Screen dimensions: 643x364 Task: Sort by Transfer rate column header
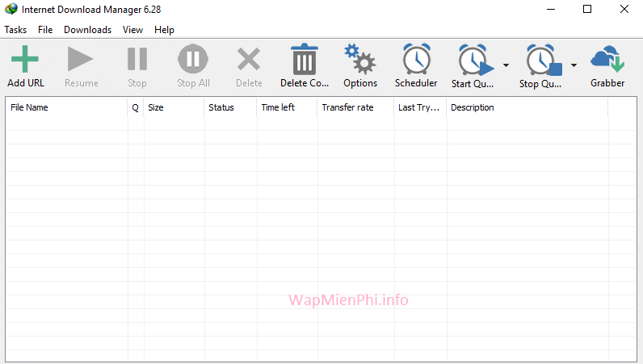click(x=355, y=107)
